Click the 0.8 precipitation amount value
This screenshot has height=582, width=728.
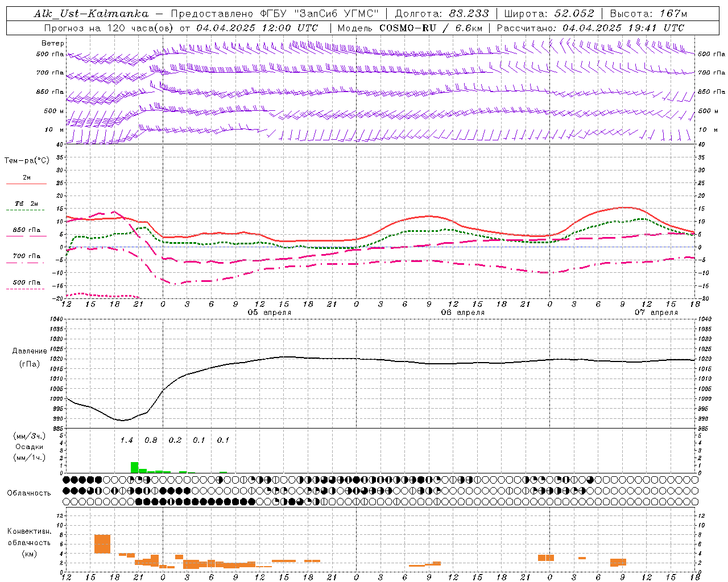click(151, 440)
